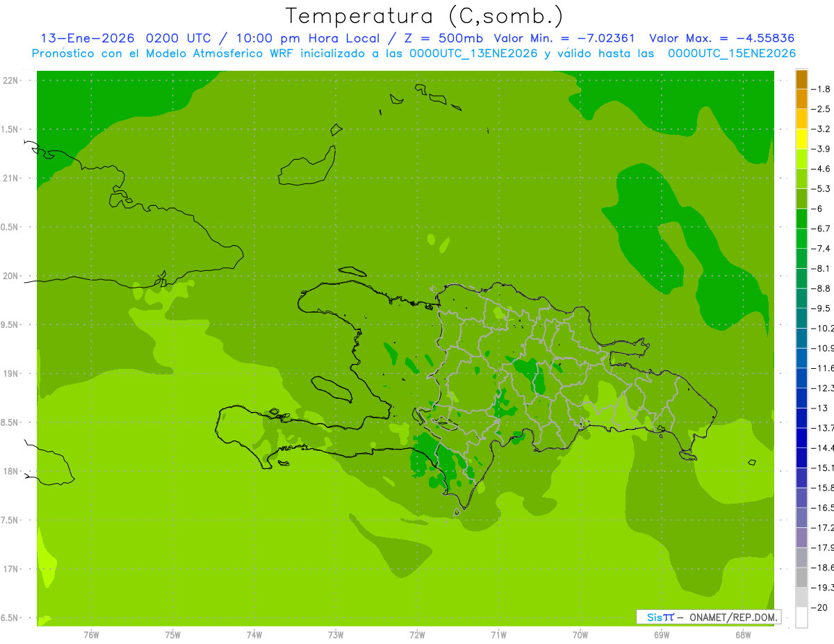Click the "Valor Min. = -7.02361" text
834x644 pixels.
pyautogui.click(x=564, y=38)
